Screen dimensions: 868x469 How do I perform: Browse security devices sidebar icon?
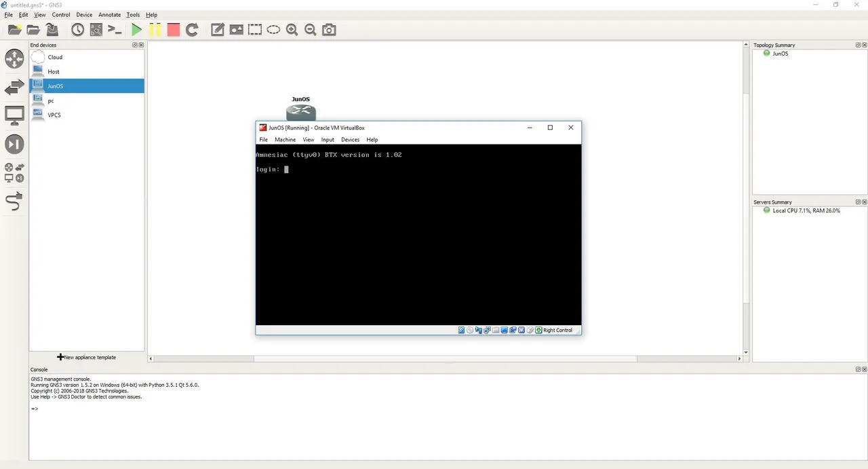14,144
